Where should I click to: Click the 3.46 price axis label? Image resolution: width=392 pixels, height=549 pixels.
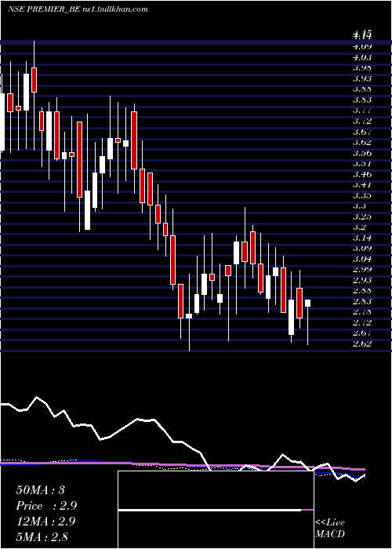point(362,174)
